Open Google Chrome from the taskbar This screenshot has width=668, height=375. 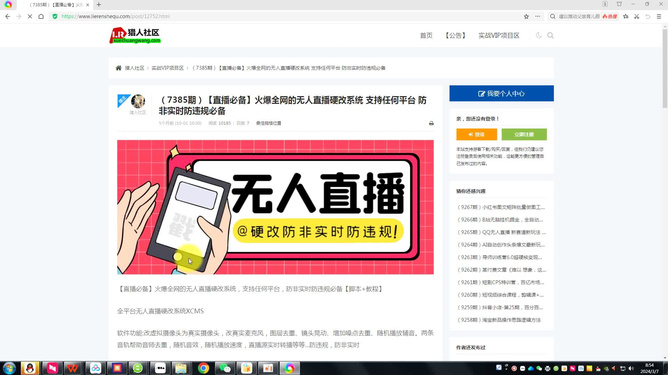(x=203, y=368)
